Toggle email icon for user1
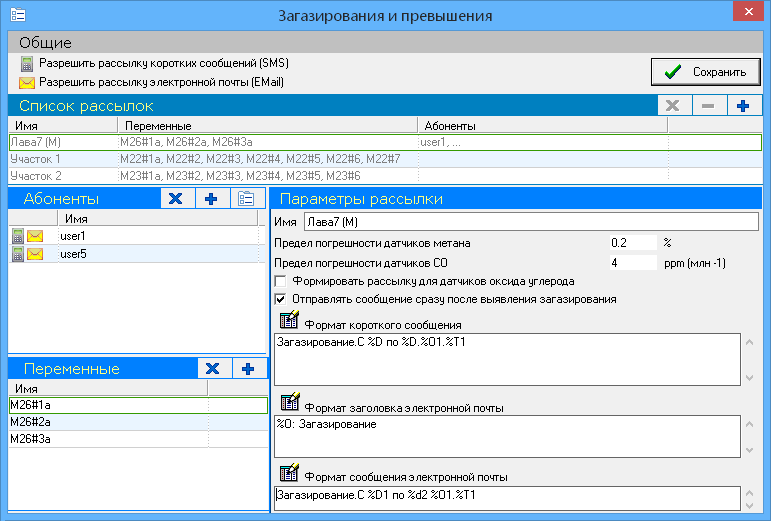The width and height of the screenshot is (771, 521). (x=35, y=236)
